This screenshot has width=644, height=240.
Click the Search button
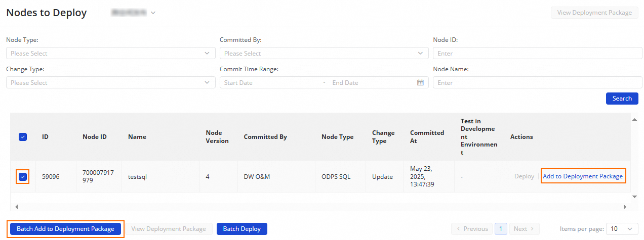622,99
